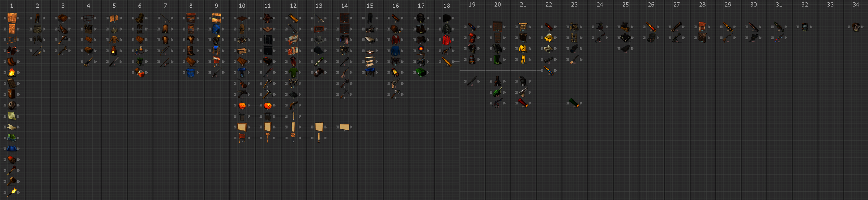Select the carved pumpkin icon in column 11
The height and width of the screenshot is (200, 868).
(x=268, y=105)
